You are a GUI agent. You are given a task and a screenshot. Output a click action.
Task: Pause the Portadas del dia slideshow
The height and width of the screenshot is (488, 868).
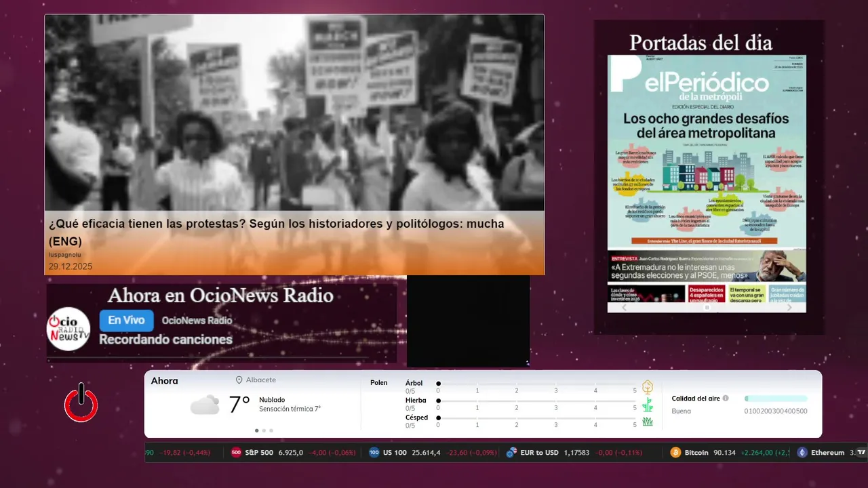click(x=707, y=308)
